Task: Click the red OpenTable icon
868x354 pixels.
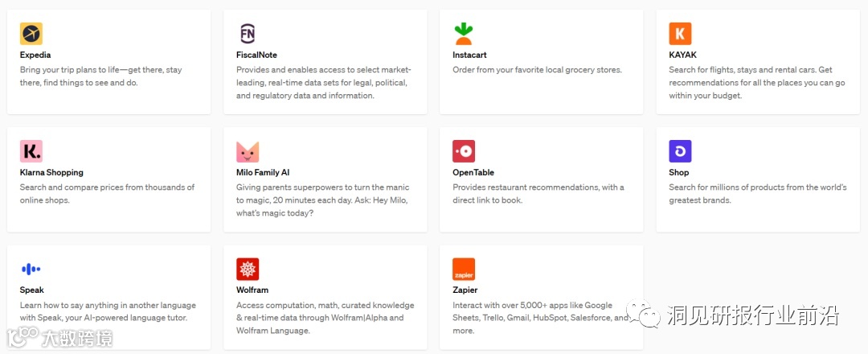Action: (x=464, y=151)
